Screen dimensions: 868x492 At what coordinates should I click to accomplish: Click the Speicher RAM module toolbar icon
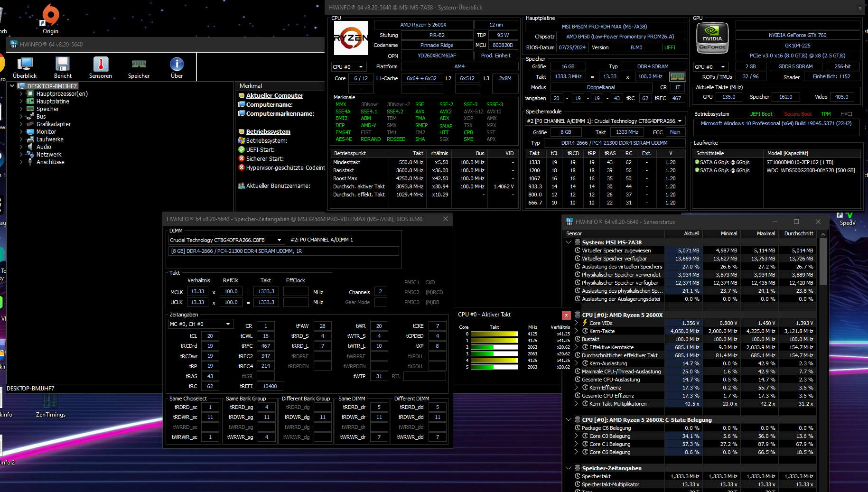[x=139, y=67]
